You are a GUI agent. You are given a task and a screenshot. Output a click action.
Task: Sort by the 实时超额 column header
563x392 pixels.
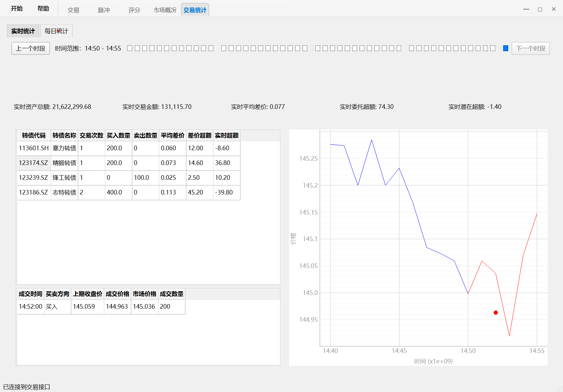[x=227, y=135]
